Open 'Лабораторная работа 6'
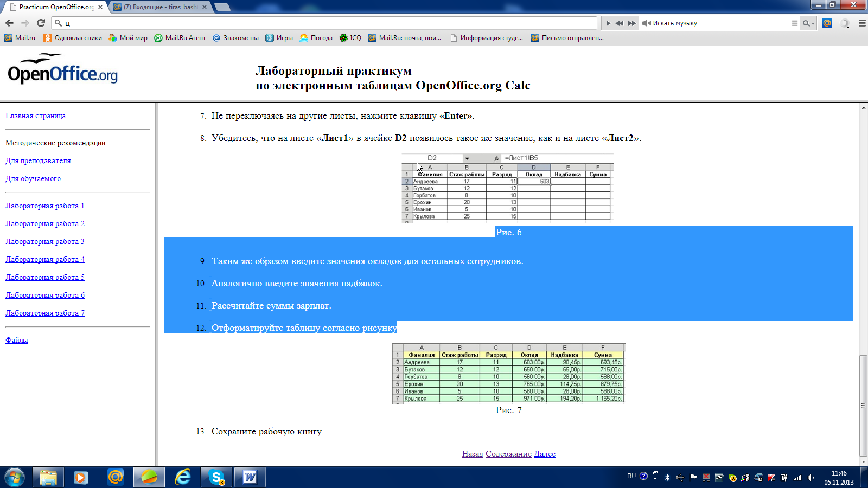Image resolution: width=868 pixels, height=488 pixels. 45,295
